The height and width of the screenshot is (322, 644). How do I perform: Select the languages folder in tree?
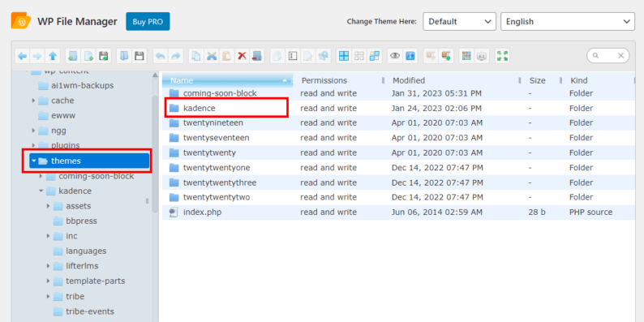click(x=86, y=251)
